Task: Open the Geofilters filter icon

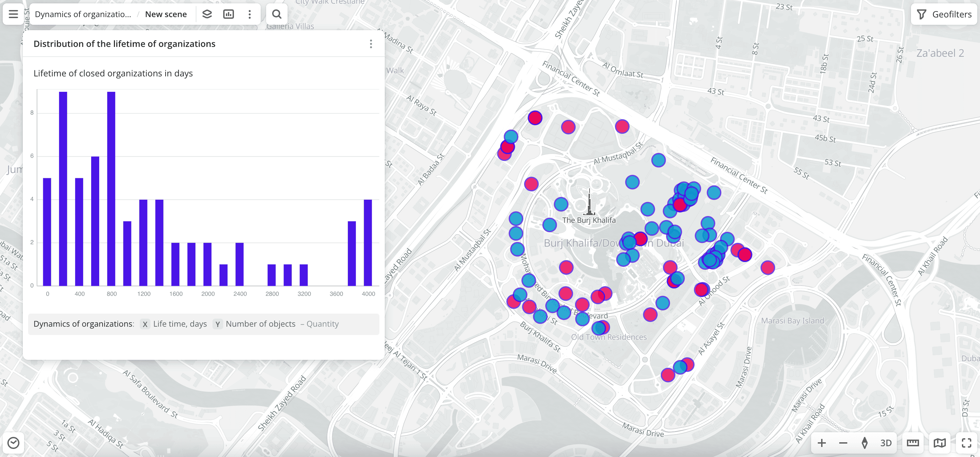Action: tap(922, 14)
